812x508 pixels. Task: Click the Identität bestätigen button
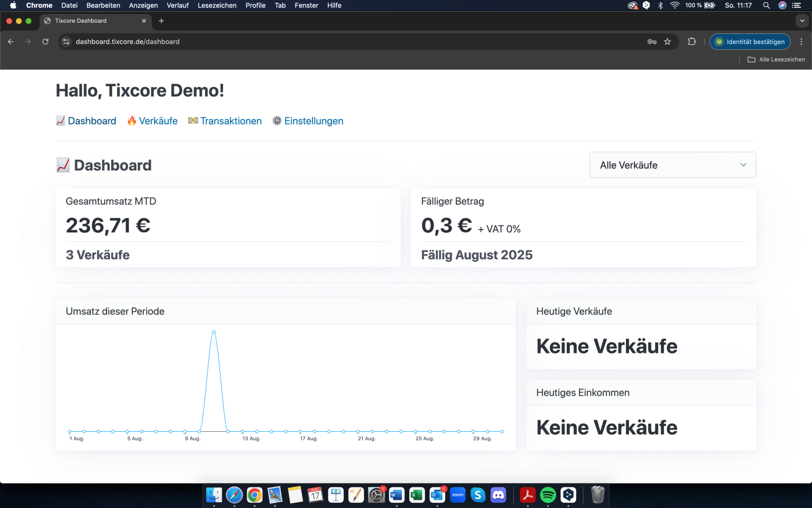(750, 42)
